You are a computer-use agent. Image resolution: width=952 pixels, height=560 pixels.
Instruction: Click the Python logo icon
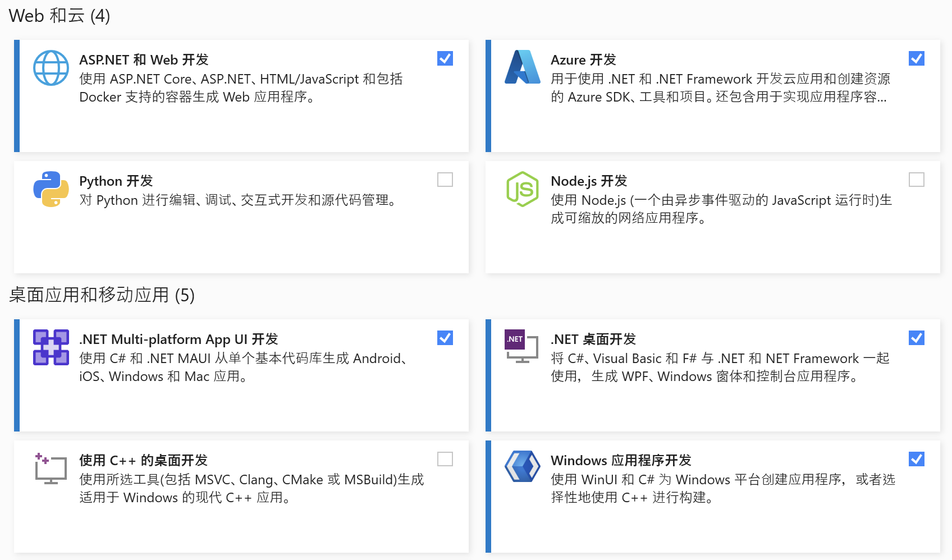51,189
